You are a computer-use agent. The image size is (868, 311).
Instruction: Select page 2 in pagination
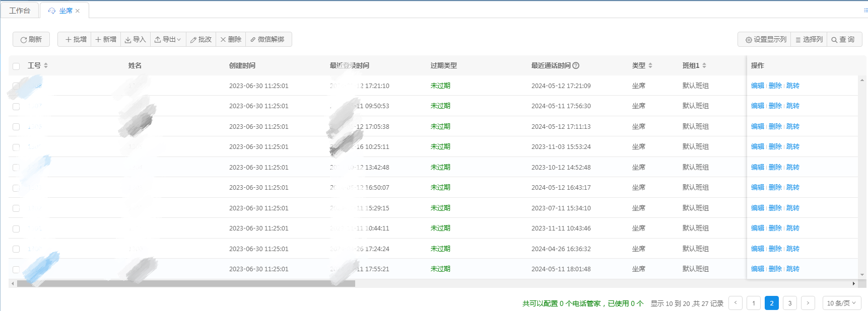click(x=772, y=303)
